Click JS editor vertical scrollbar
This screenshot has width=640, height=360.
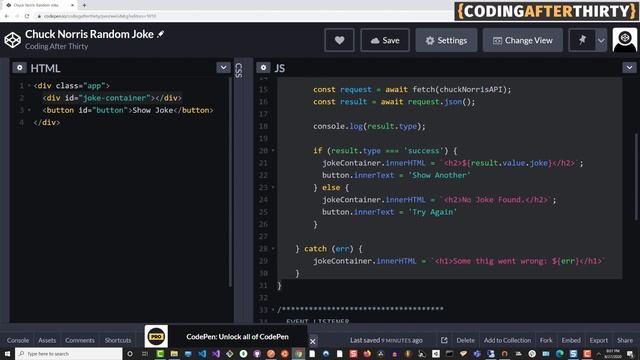(x=636, y=177)
